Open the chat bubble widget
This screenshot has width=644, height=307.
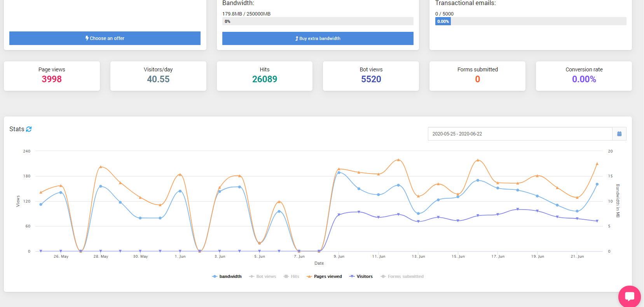(x=630, y=297)
